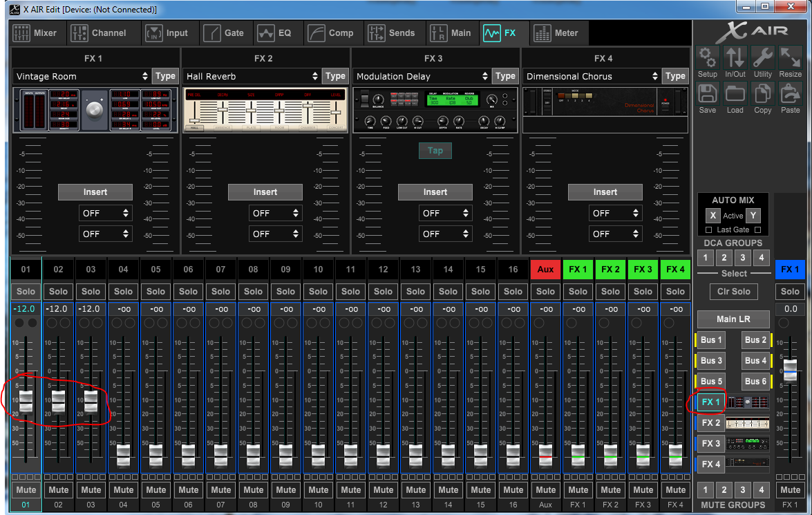812x515 pixels.
Task: Toggle Auto Mix Y group
Action: (x=753, y=216)
